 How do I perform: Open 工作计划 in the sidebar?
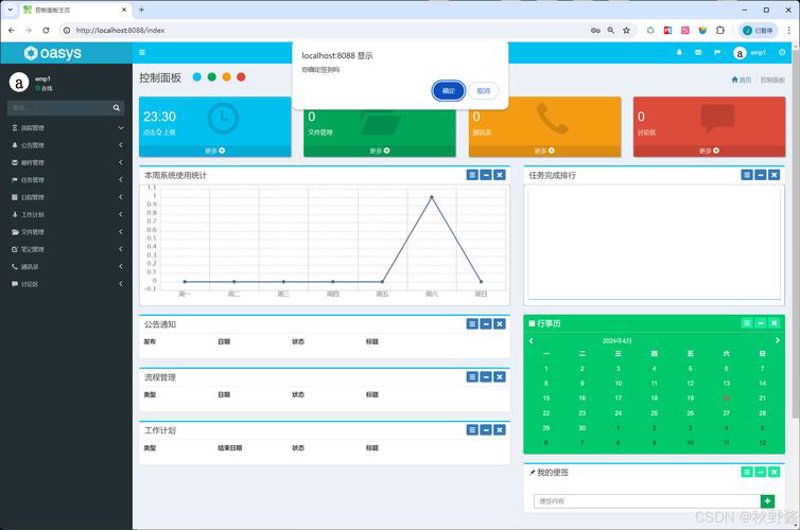pos(66,215)
